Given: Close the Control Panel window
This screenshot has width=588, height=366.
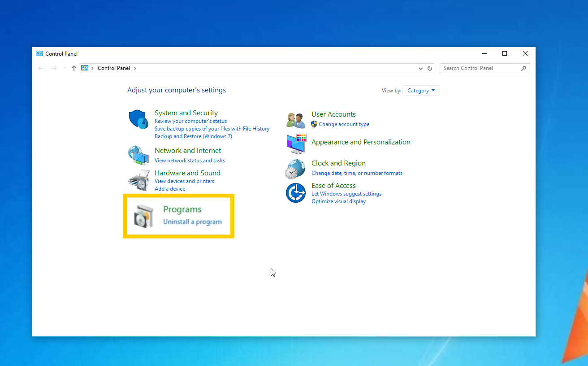Looking at the screenshot, I should pos(525,53).
